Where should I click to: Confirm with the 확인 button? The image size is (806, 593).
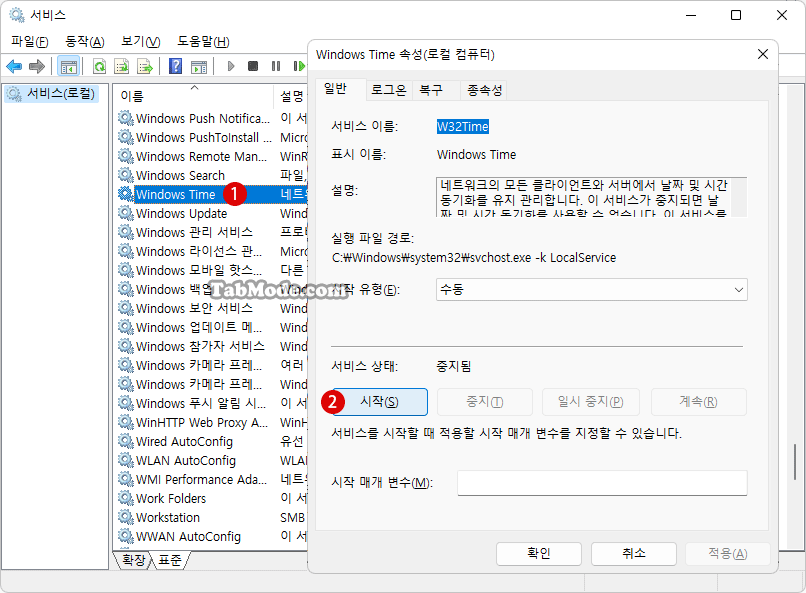click(x=539, y=553)
